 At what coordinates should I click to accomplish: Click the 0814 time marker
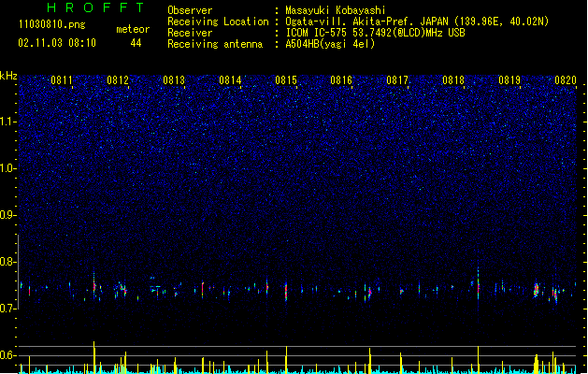point(230,80)
